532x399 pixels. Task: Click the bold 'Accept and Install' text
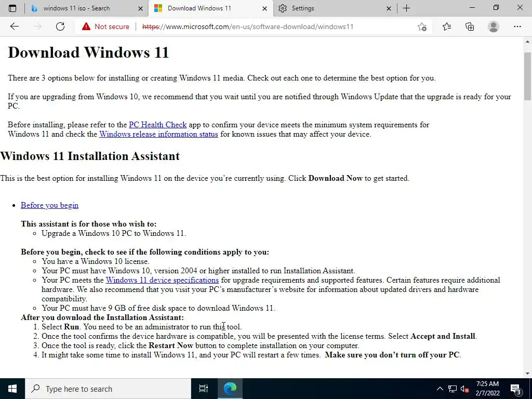pos(443,336)
